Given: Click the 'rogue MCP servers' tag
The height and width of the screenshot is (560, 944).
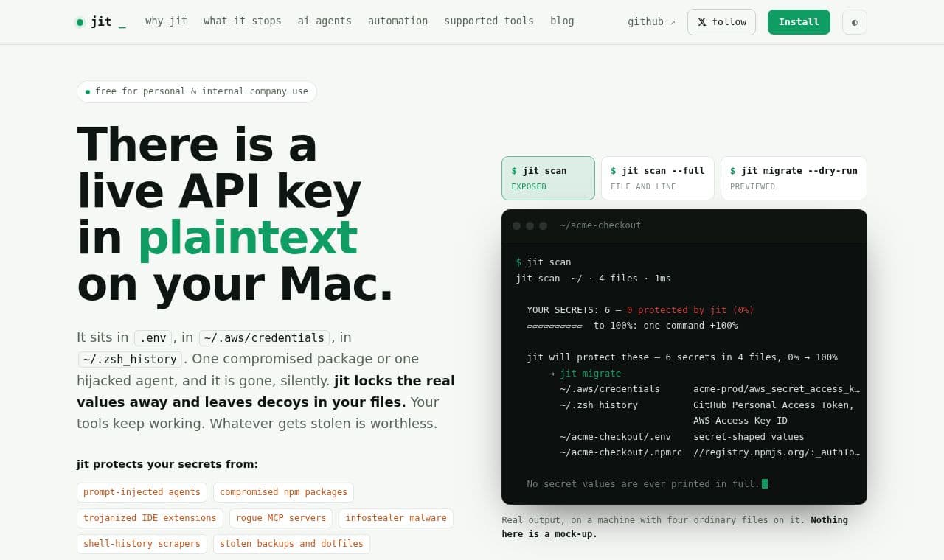Looking at the screenshot, I should click(x=281, y=518).
